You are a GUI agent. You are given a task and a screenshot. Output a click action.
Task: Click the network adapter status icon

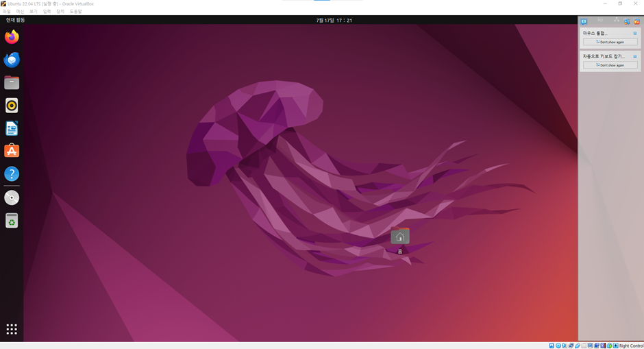coord(571,346)
